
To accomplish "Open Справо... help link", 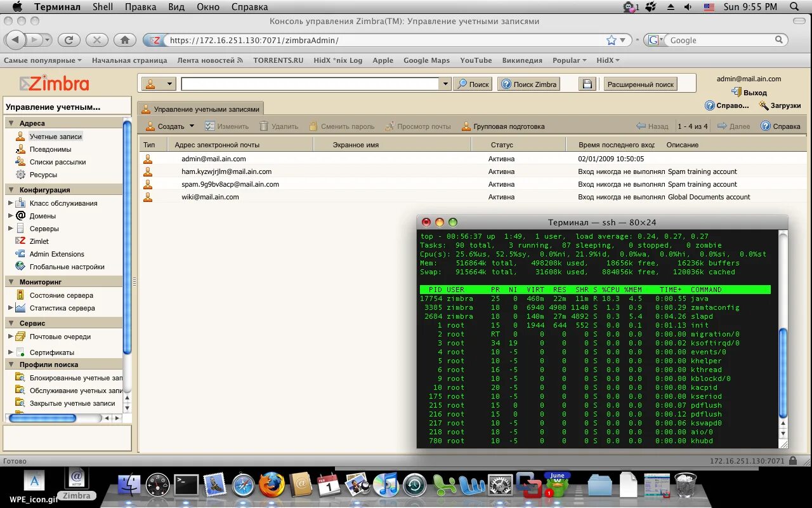I will (727, 105).
